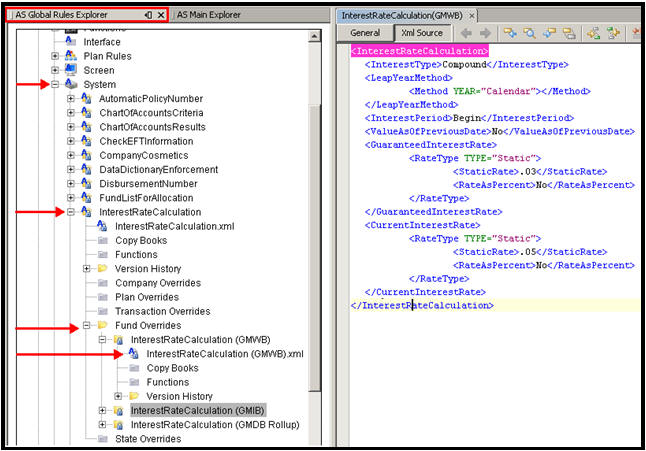Click the gray forward arrow in the editor toolbar

pos(485,33)
